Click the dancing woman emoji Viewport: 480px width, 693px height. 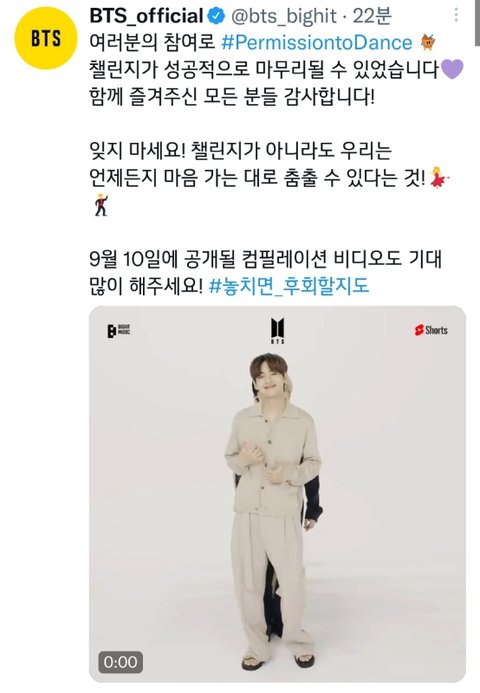pos(439,177)
